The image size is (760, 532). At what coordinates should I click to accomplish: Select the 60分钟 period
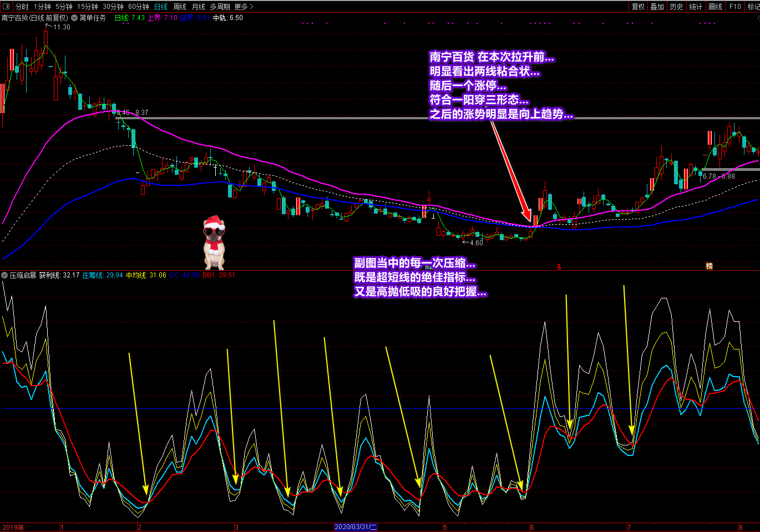click(138, 7)
